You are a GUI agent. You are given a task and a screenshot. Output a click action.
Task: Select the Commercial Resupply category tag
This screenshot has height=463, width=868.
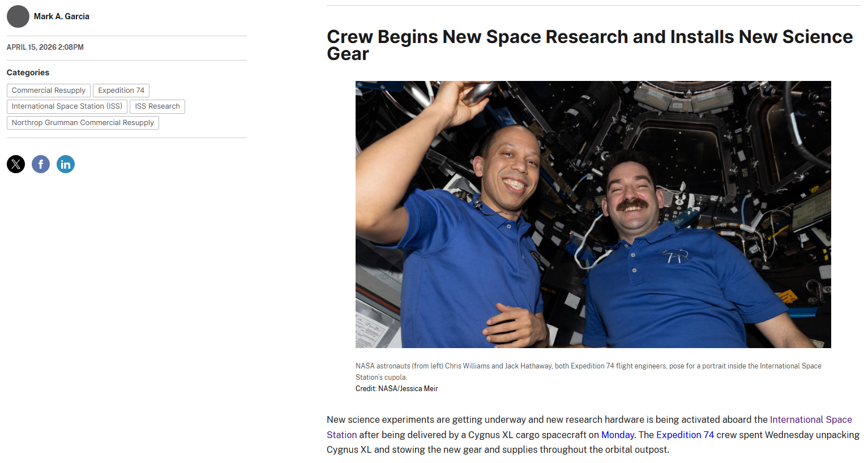[x=49, y=91]
